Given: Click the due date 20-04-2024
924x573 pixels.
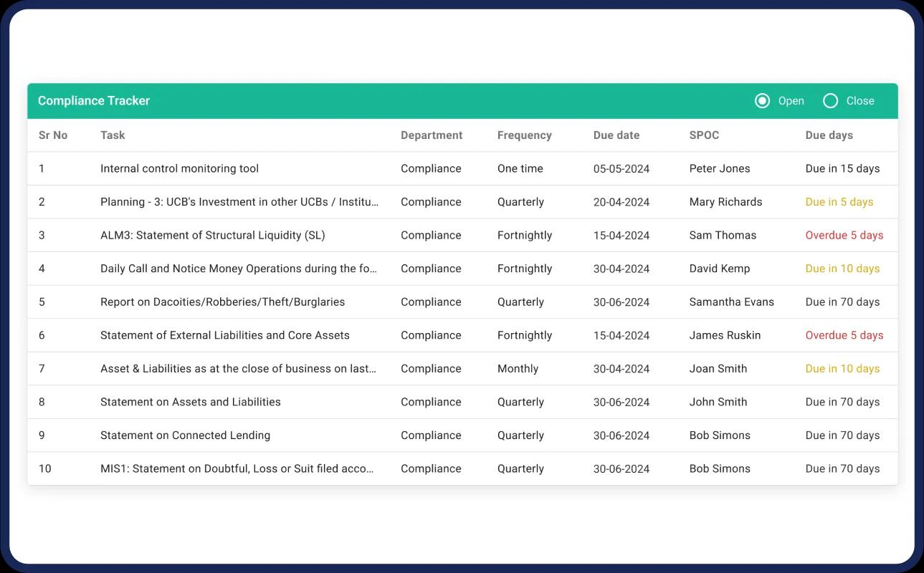Looking at the screenshot, I should [x=621, y=202].
